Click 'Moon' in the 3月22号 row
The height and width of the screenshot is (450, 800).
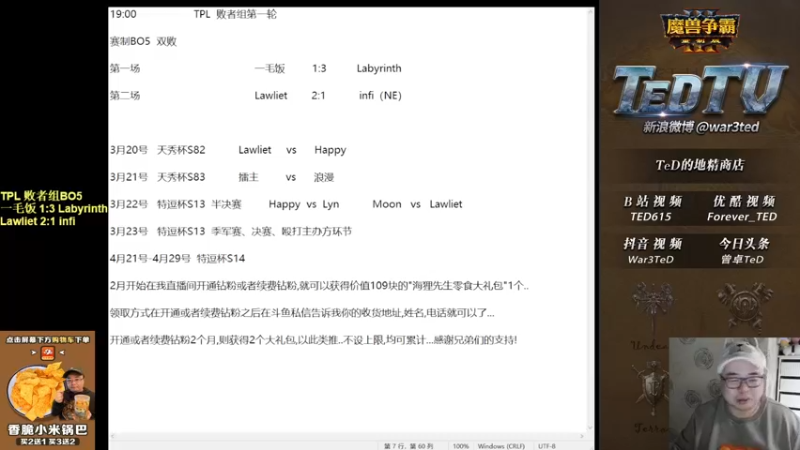[x=387, y=204]
